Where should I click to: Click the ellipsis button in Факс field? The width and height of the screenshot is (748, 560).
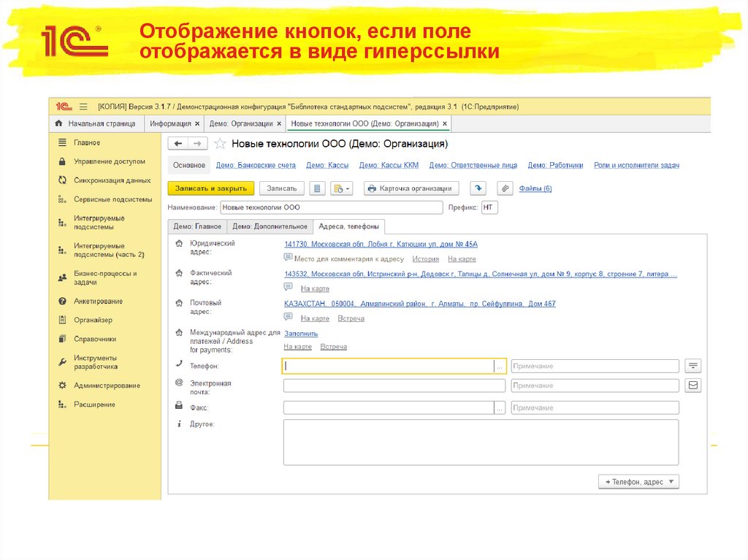point(500,408)
